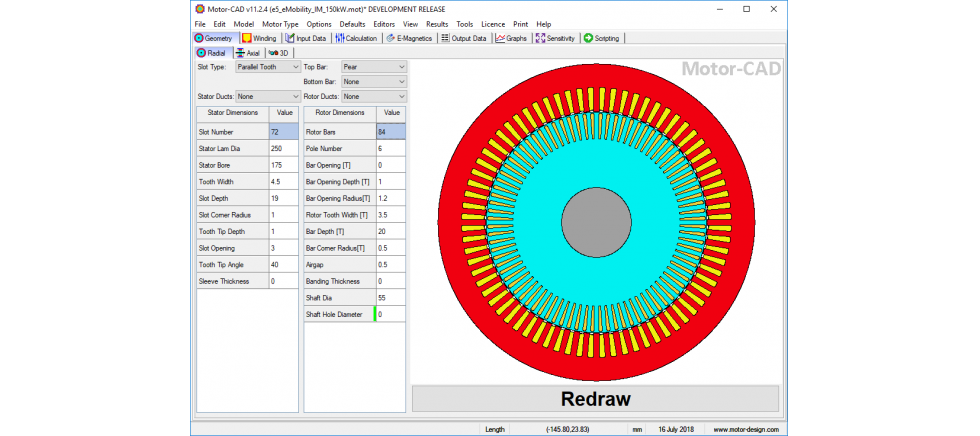Open the Print menu
Viewport: 980px width, 436px height.
click(x=521, y=24)
